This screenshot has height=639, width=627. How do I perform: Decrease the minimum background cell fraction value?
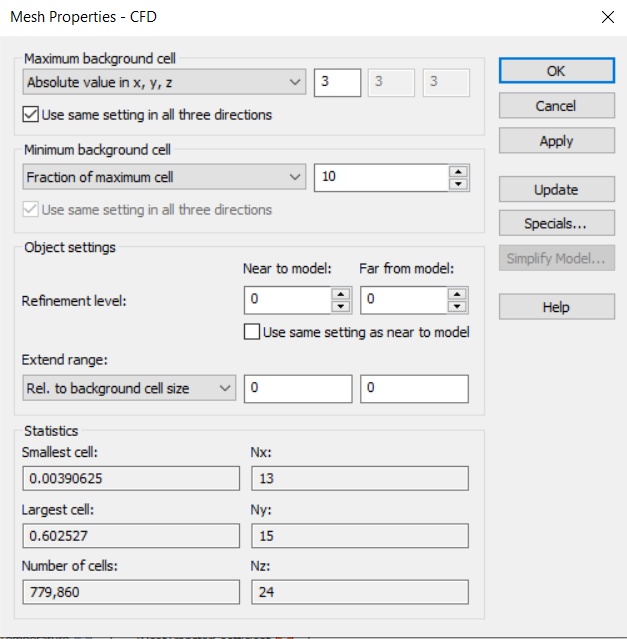click(x=458, y=183)
